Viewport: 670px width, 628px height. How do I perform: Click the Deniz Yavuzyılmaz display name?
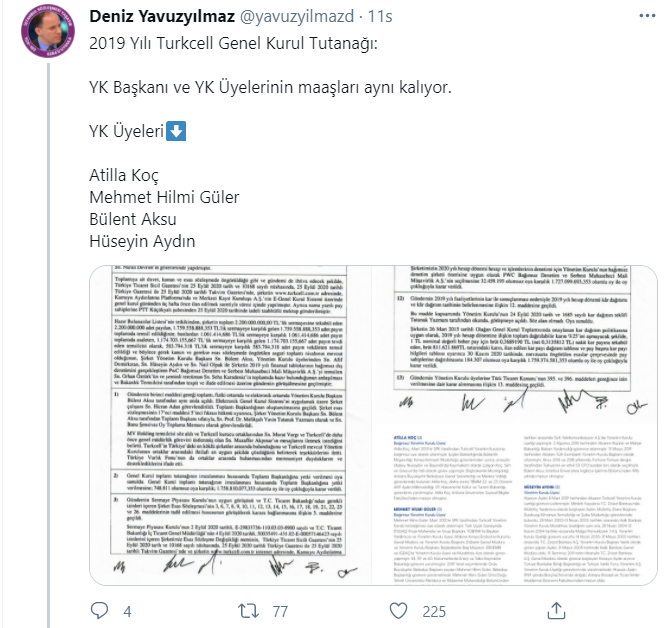(162, 16)
